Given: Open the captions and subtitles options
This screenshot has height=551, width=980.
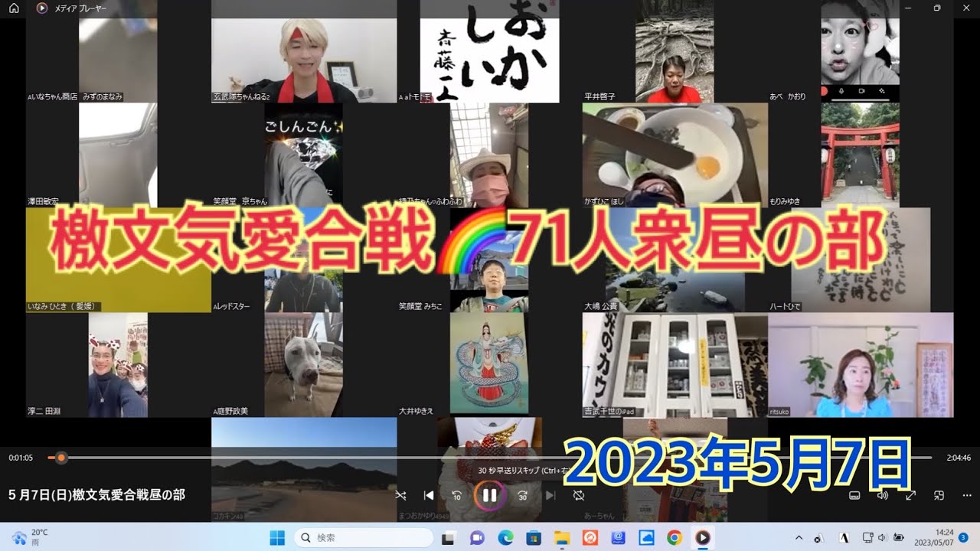Looking at the screenshot, I should pyautogui.click(x=854, y=495).
